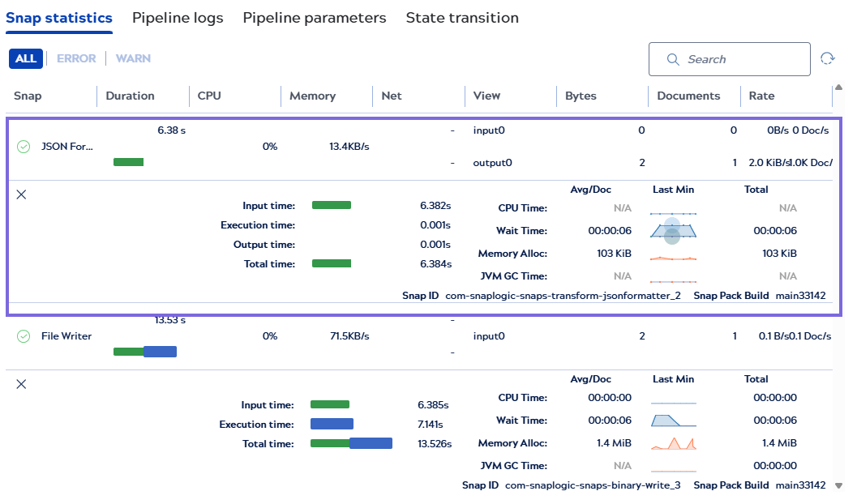The image size is (857, 504).
Task: Click the magnifier icon inside the search box
Action: point(673,59)
